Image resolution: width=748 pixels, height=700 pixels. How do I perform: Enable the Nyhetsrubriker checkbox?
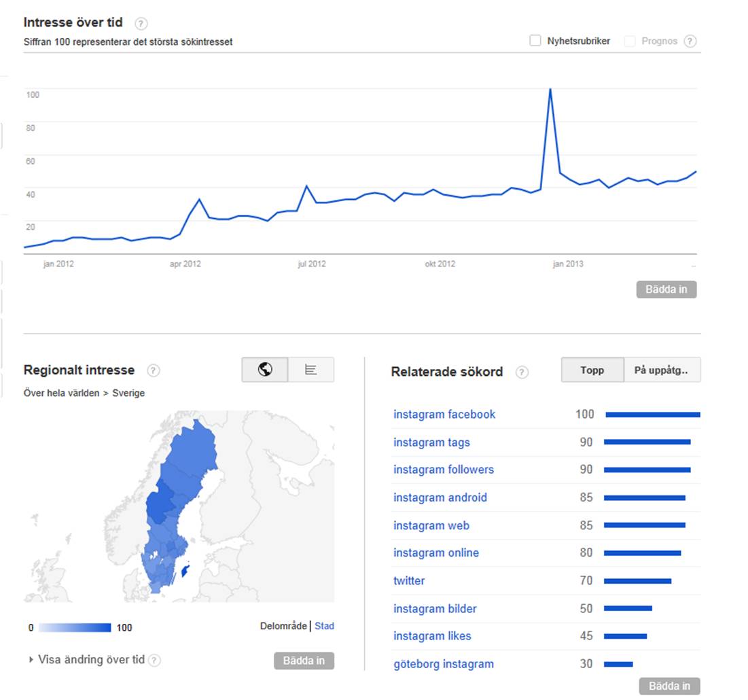point(535,41)
